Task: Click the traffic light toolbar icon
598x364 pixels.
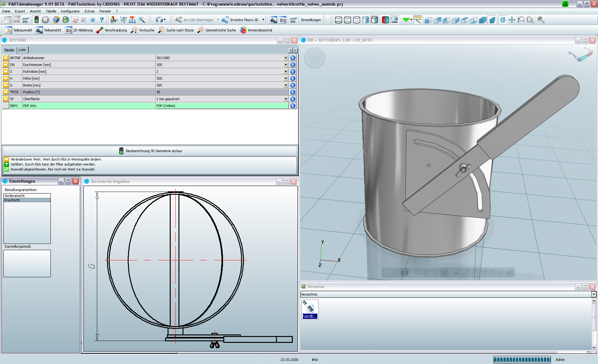Action: coord(36,20)
